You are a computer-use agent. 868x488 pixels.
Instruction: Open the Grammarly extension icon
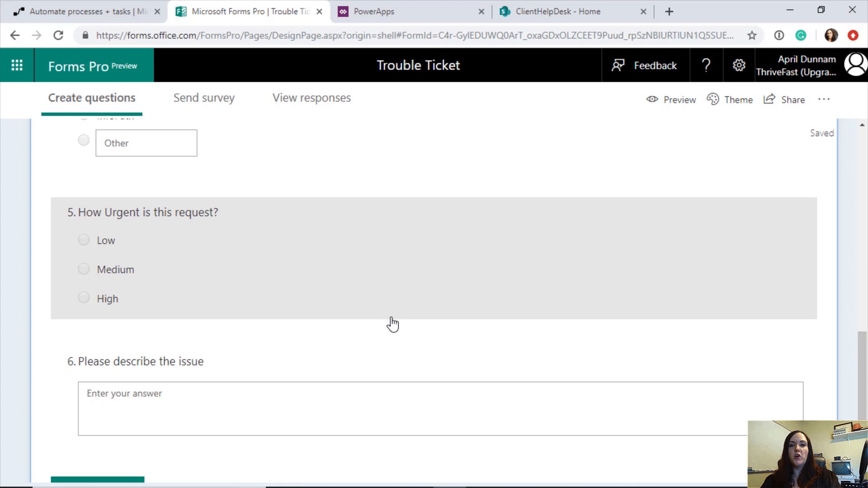point(801,35)
